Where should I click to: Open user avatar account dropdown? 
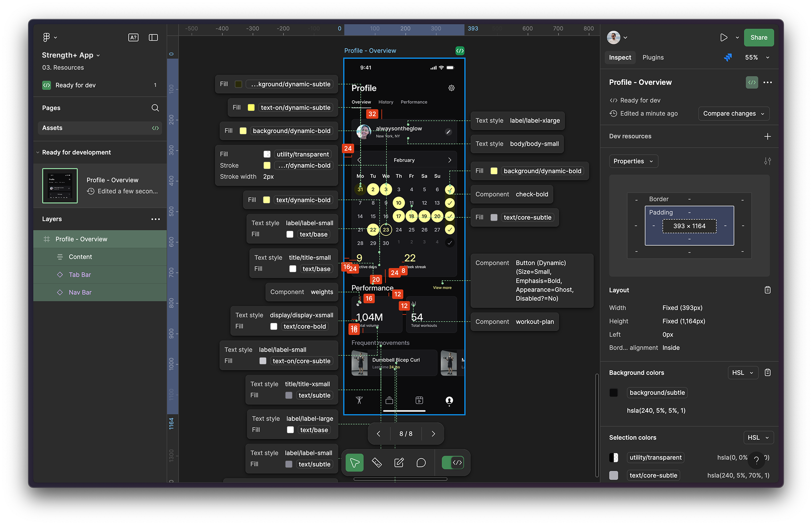[x=617, y=37]
